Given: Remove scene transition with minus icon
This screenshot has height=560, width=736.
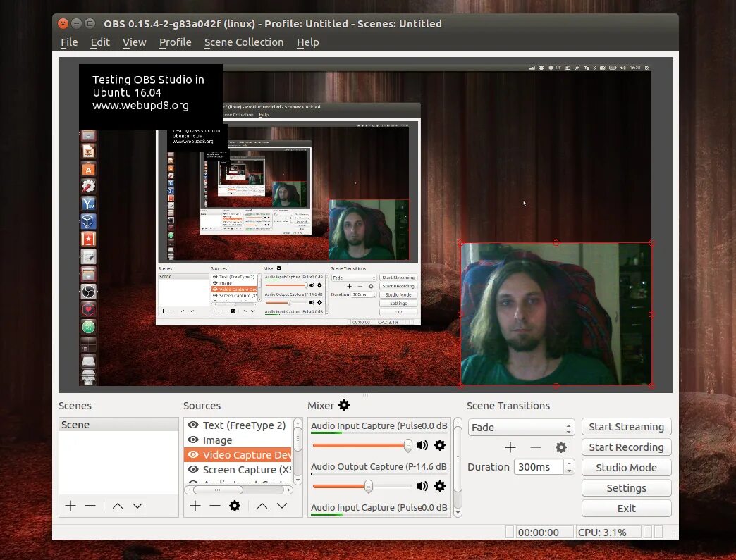Looking at the screenshot, I should click(536, 447).
